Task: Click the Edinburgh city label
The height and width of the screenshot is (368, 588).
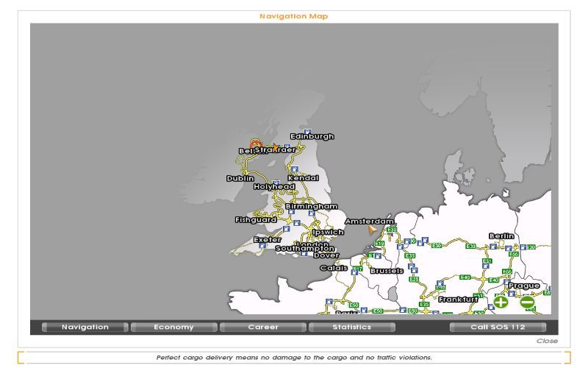Action: pos(312,136)
